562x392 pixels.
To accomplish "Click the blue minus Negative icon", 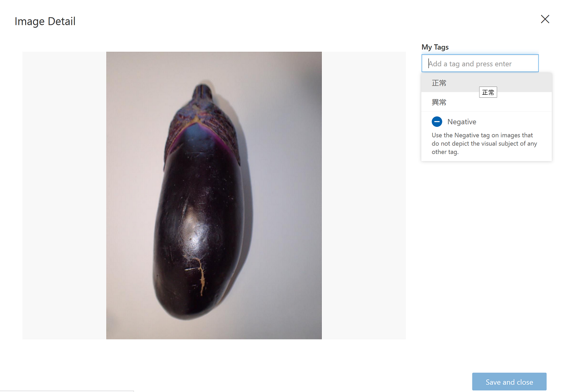I will (x=437, y=122).
